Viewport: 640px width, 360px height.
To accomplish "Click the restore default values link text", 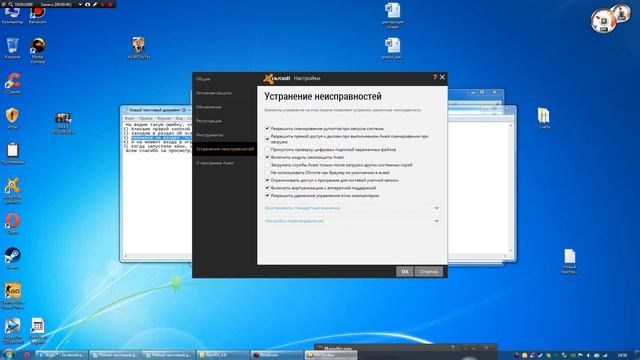I will (302, 208).
